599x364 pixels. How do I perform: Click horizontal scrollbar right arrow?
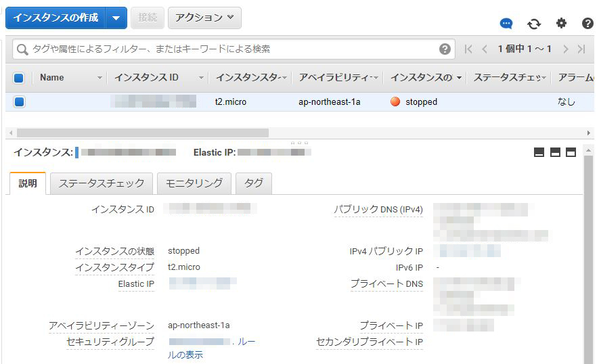click(x=589, y=133)
